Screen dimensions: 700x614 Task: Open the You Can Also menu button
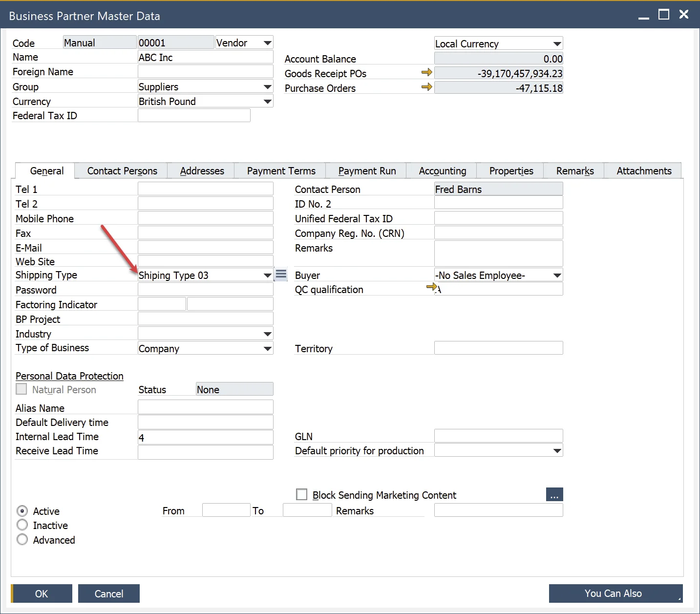coord(615,593)
